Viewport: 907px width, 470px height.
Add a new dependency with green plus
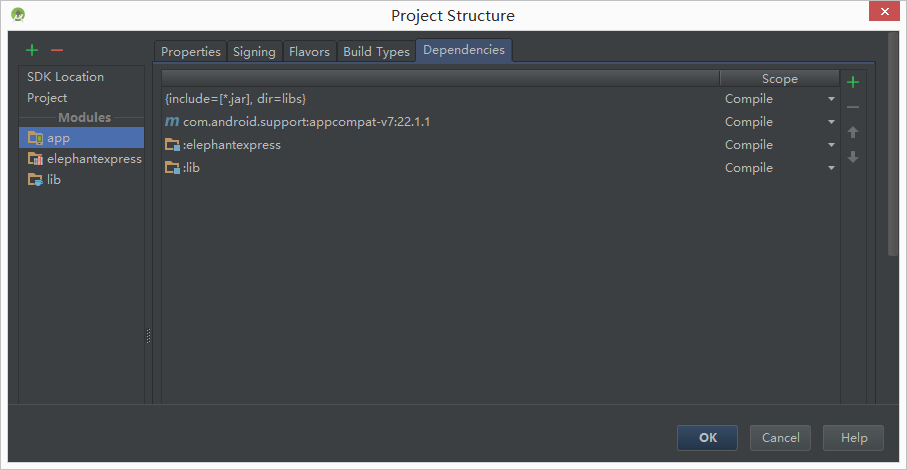pyautogui.click(x=853, y=82)
